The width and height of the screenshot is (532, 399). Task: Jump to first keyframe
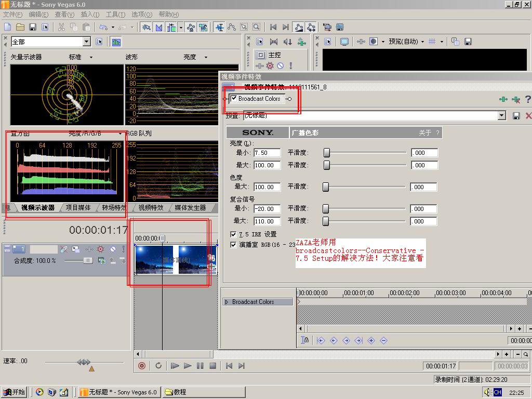pyautogui.click(x=321, y=340)
